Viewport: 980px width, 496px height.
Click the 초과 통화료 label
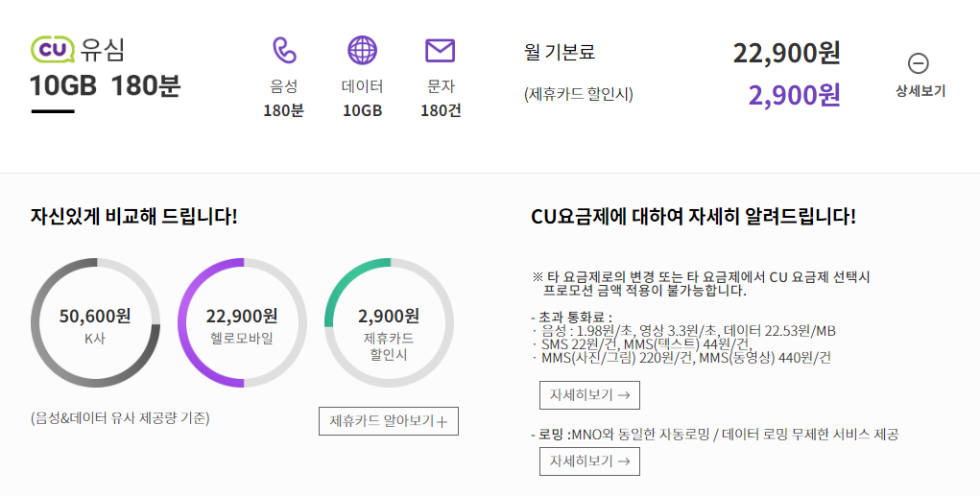pyautogui.click(x=571, y=318)
